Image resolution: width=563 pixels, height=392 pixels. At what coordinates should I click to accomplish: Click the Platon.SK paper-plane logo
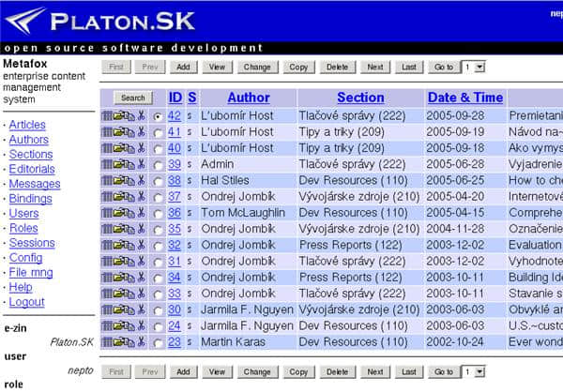pyautogui.click(x=26, y=21)
